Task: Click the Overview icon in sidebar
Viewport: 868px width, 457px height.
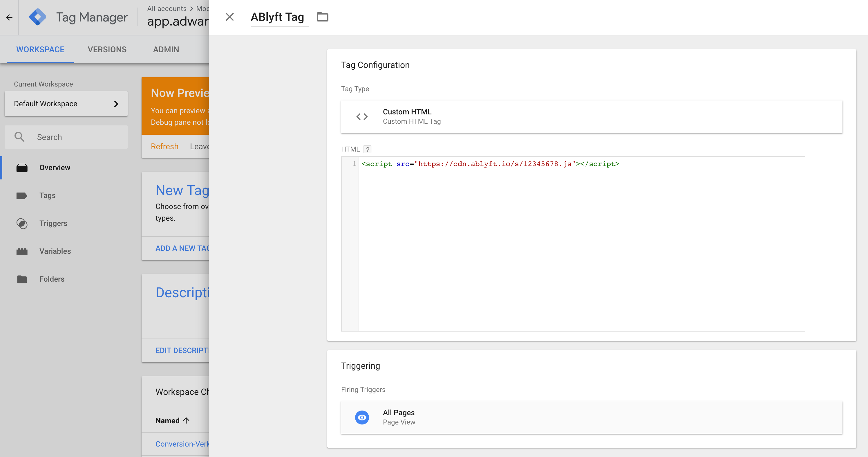Action: [22, 168]
